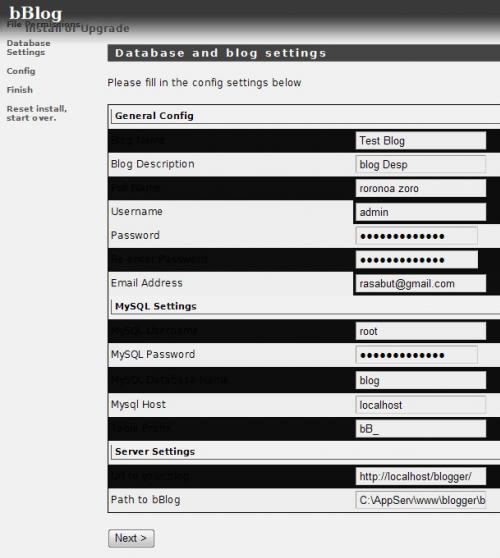Select the Finish sidebar link
The image size is (500, 558).
coord(20,90)
